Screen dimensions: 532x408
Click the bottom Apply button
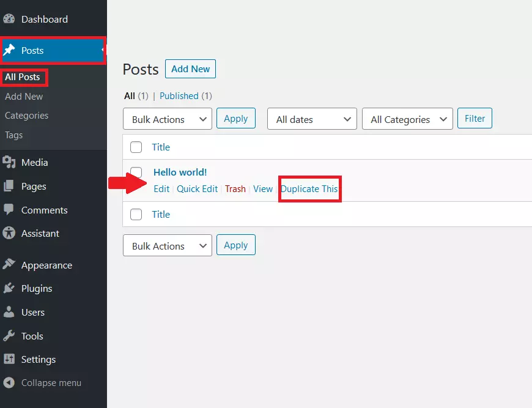[236, 245]
